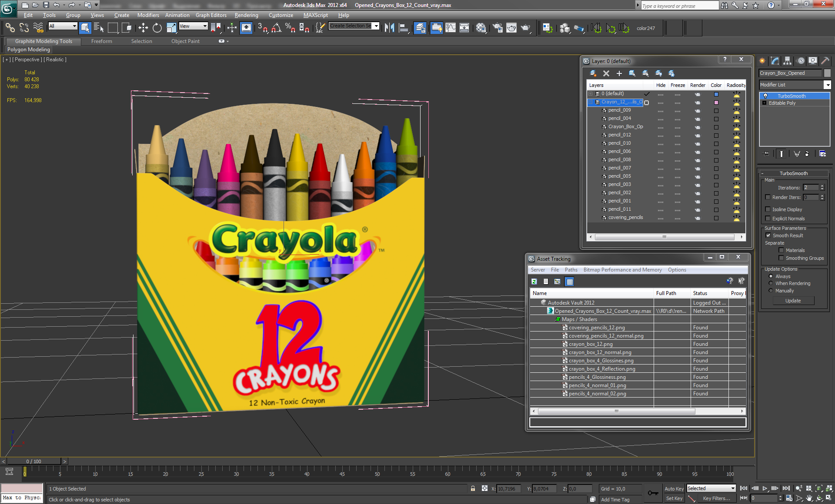Choose the Select and Scale tool
Image resolution: width=835 pixels, height=504 pixels.
[x=171, y=28]
